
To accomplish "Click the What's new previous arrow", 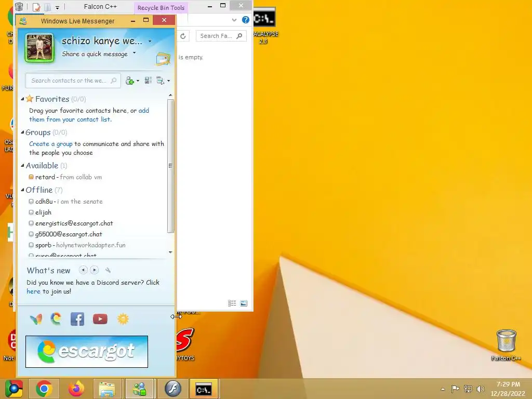I will click(x=83, y=270).
